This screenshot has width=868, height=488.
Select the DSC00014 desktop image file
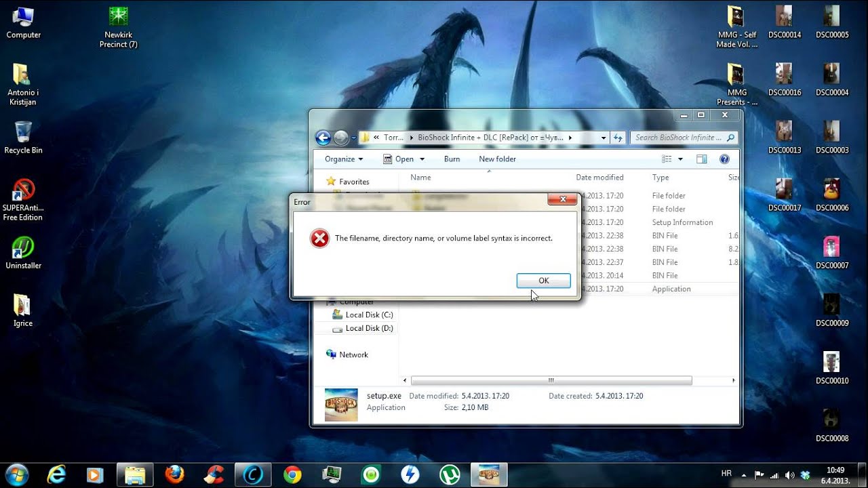tap(785, 22)
